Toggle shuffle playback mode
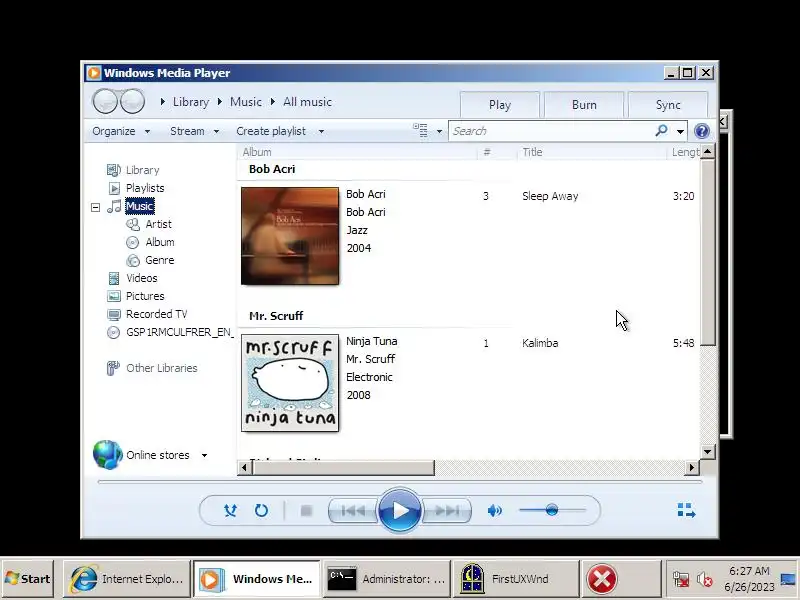This screenshot has width=800, height=600. point(230,510)
